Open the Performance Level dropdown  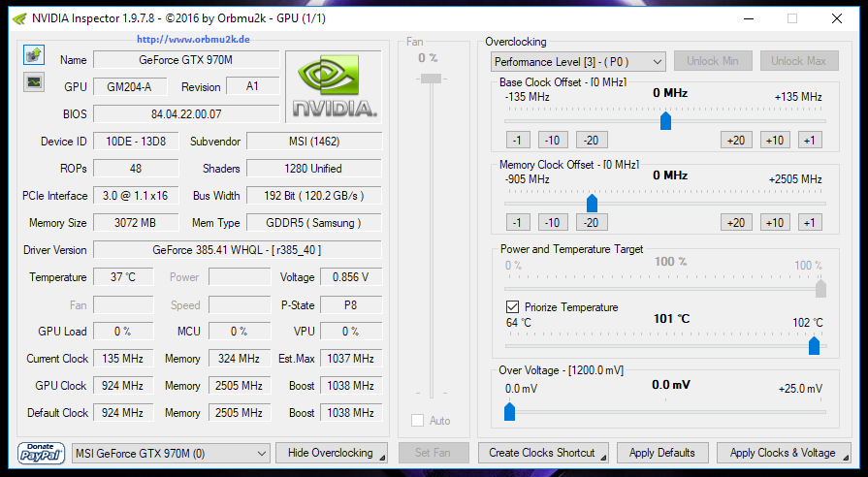578,61
